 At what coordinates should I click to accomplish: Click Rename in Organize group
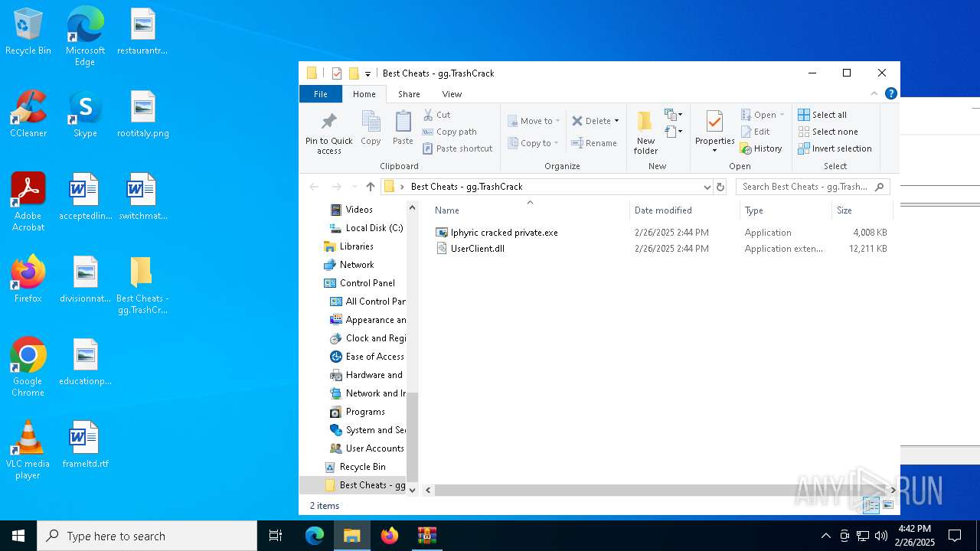pyautogui.click(x=594, y=143)
